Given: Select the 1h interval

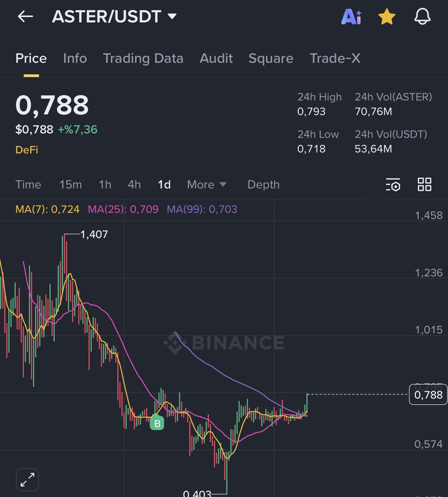Looking at the screenshot, I should click(x=105, y=184).
